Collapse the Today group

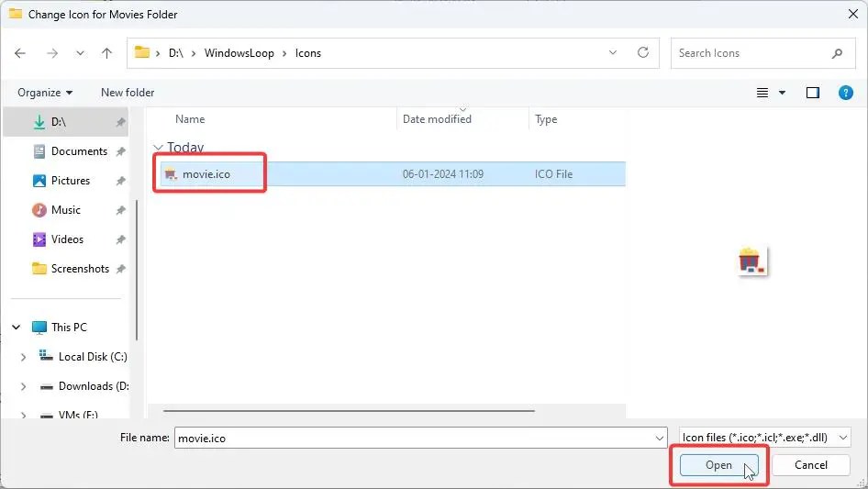[159, 148]
